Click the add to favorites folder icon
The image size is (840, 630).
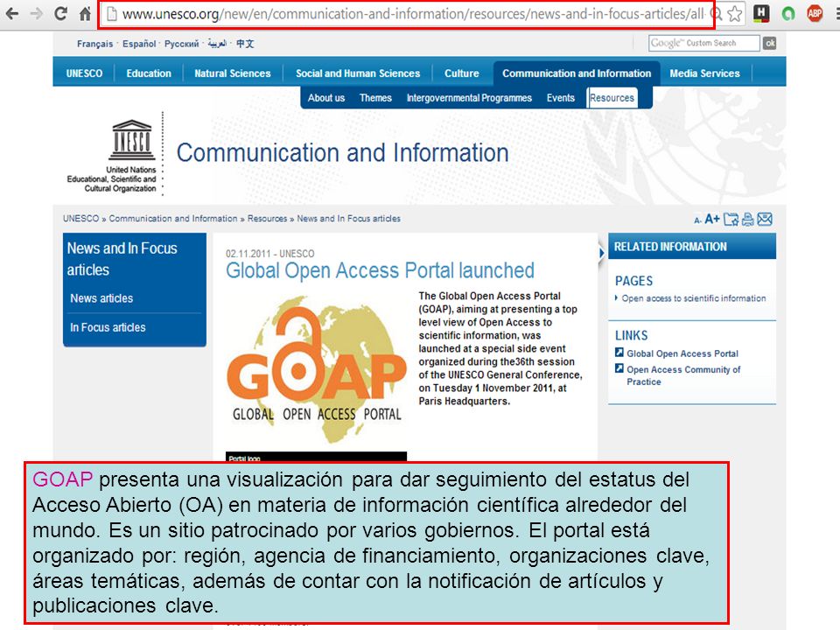click(x=731, y=219)
